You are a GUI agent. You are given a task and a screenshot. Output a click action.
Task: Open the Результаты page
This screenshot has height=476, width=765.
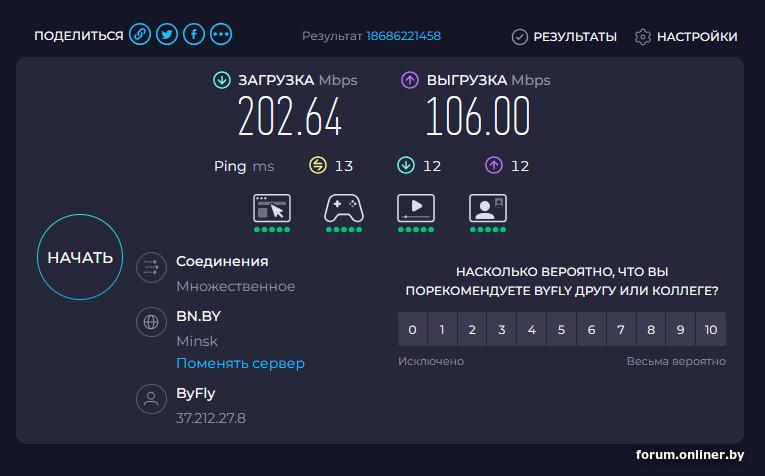click(x=564, y=37)
